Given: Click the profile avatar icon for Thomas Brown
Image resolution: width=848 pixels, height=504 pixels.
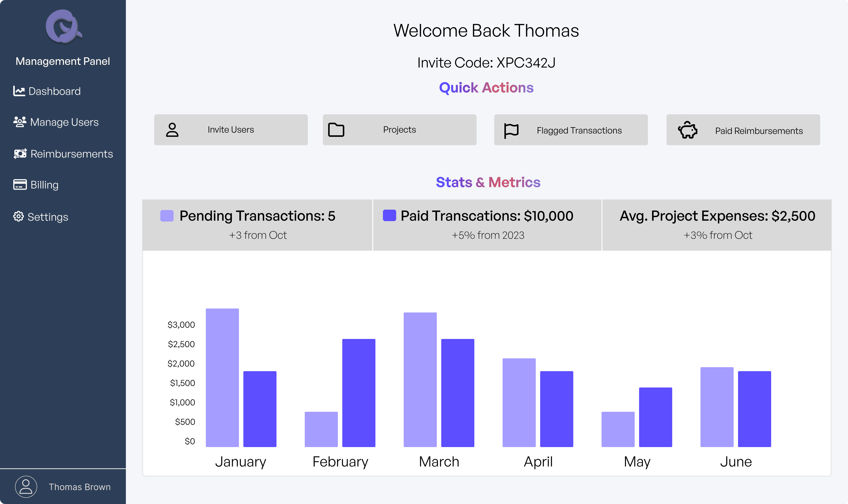Looking at the screenshot, I should 26,487.
